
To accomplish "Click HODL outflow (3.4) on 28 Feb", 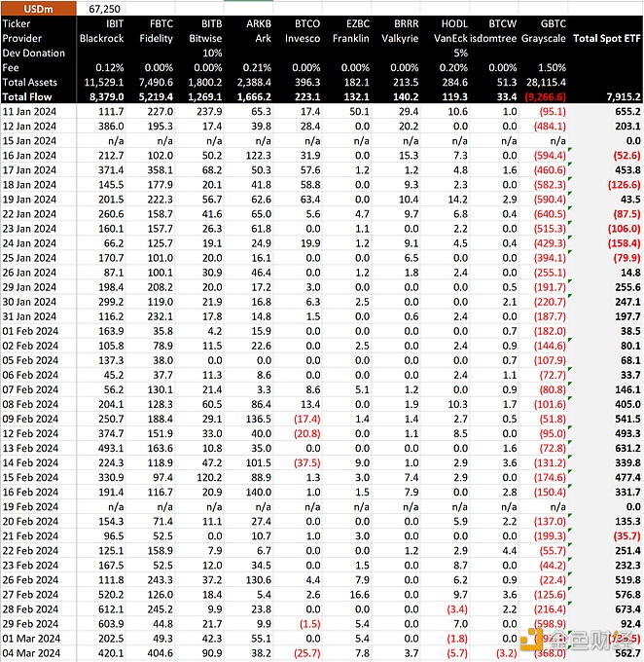I will coord(457,609).
